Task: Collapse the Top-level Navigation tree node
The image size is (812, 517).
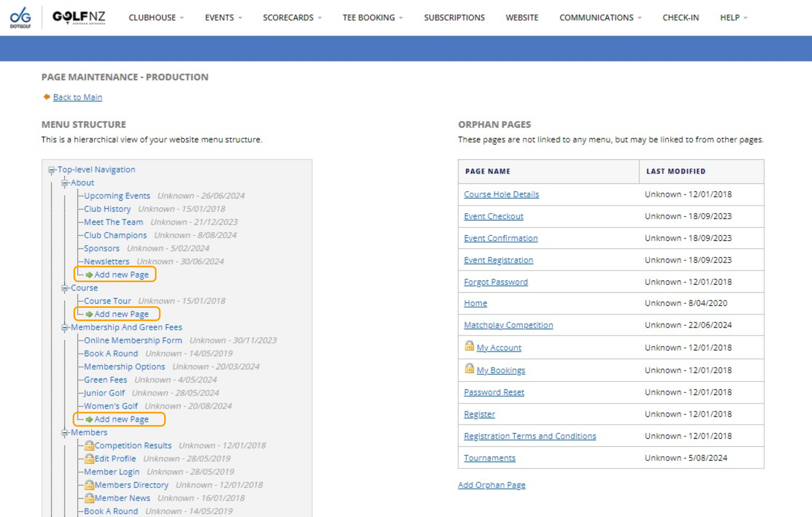Action: (51, 170)
